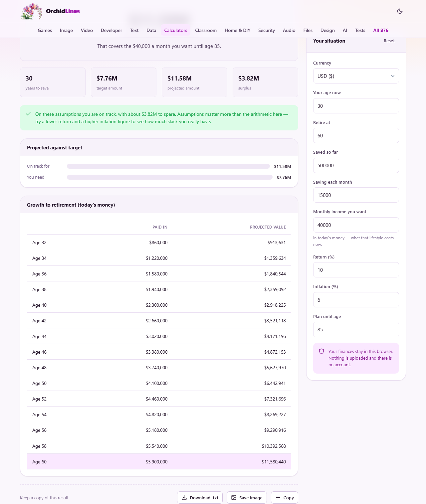Screen dimensions: 426x504
Task: Open the AI category
Action: pos(345,30)
